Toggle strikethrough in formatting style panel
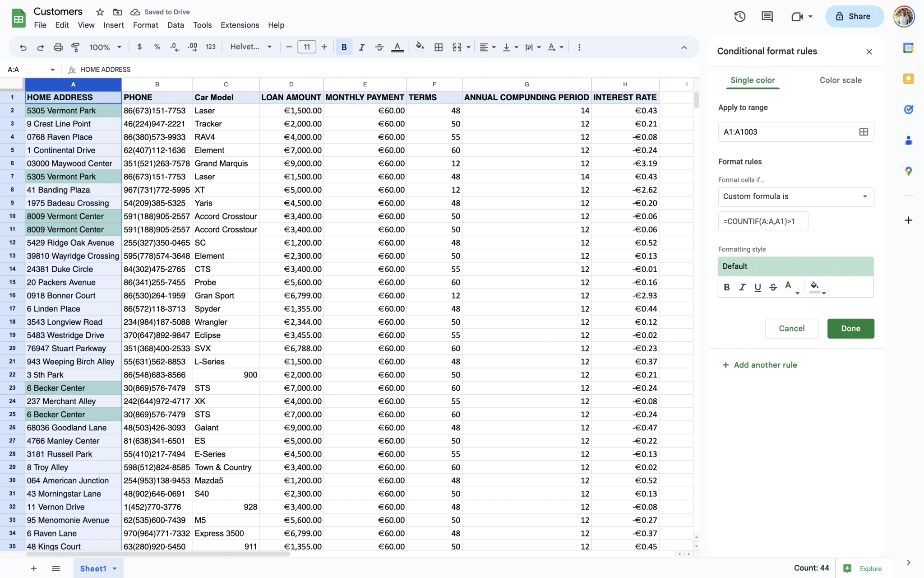This screenshot has width=924, height=578. pyautogui.click(x=773, y=287)
